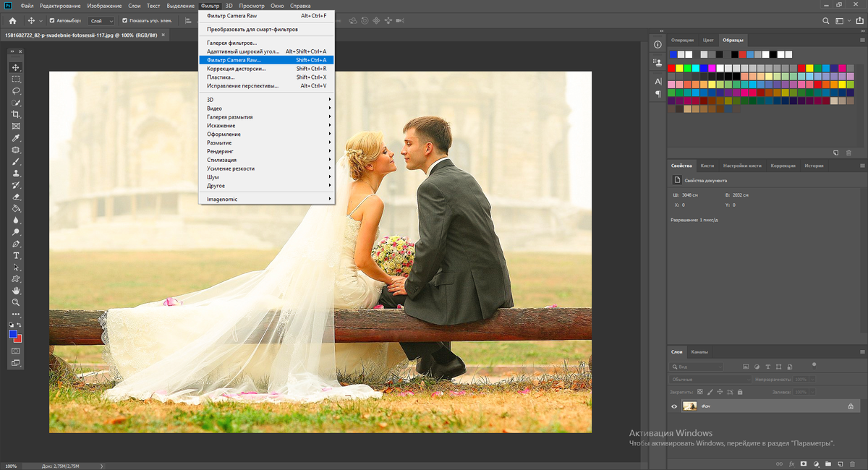This screenshot has width=868, height=470.
Task: Expand the Imagenomic submenu
Action: [x=267, y=199]
